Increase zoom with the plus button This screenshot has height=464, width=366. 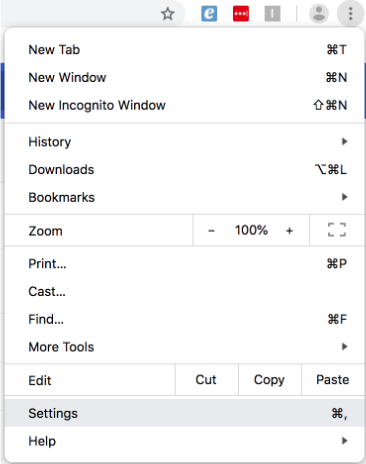pos(289,230)
